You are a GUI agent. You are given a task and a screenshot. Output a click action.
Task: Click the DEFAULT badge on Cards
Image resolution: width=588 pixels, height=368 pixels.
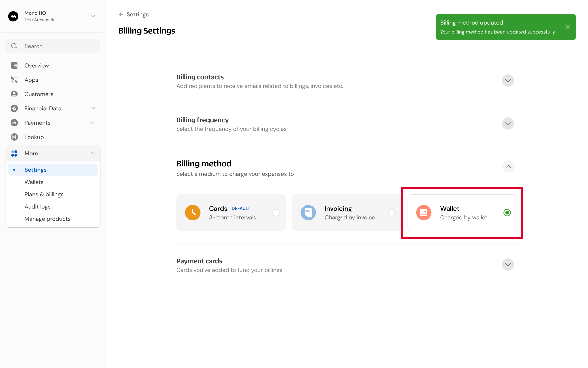[x=241, y=209]
